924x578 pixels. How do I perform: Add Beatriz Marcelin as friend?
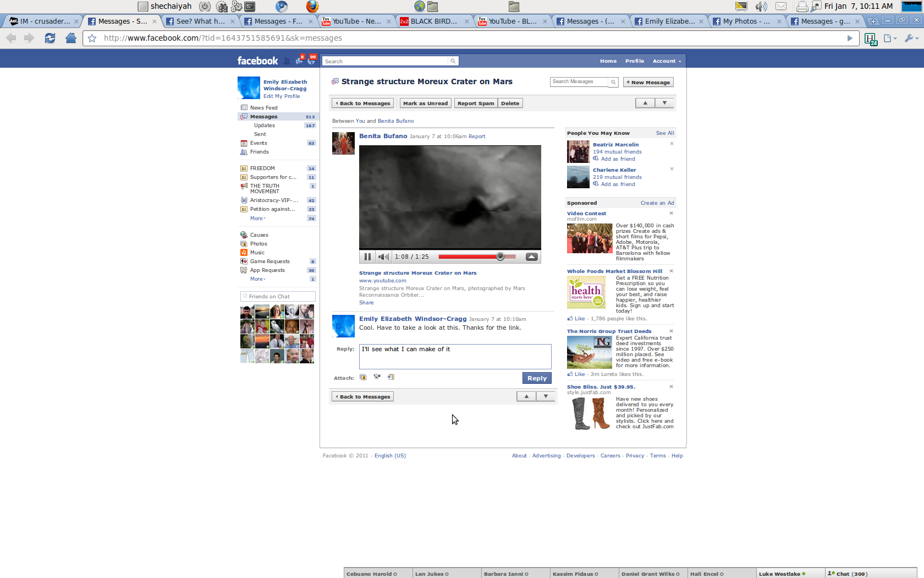click(x=618, y=159)
